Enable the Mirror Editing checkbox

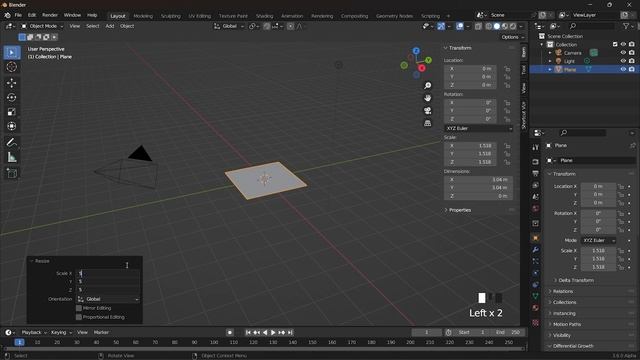point(79,308)
